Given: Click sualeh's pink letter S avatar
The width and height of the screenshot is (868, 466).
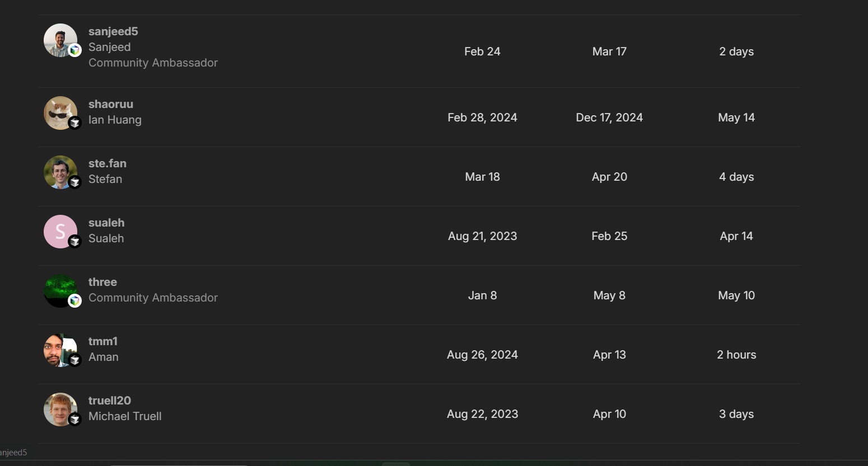Looking at the screenshot, I should click(x=59, y=230).
